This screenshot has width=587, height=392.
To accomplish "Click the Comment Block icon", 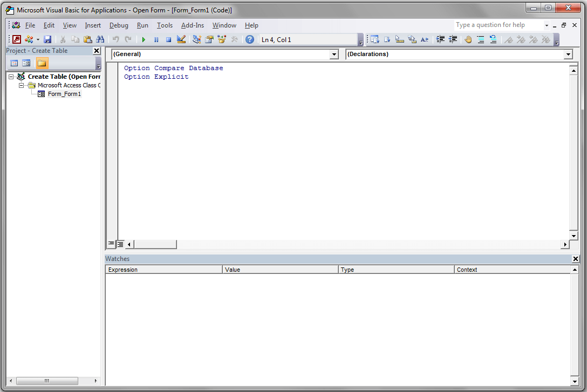I will (x=481, y=39).
